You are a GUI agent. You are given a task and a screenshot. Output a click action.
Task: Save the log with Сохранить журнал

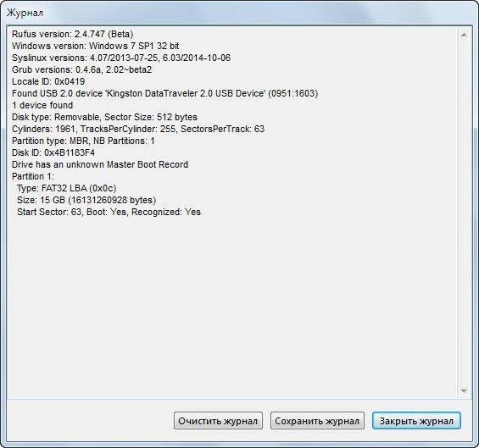point(317,421)
